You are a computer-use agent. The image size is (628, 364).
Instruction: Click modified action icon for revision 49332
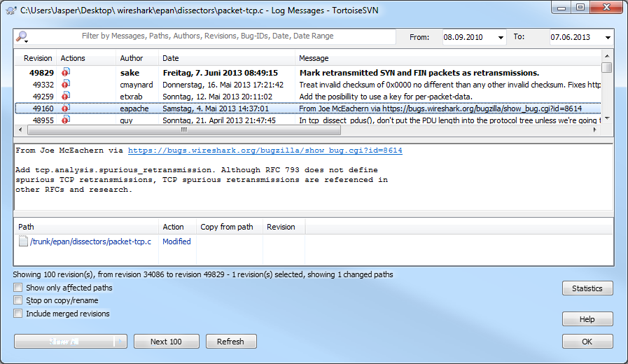[x=66, y=84]
